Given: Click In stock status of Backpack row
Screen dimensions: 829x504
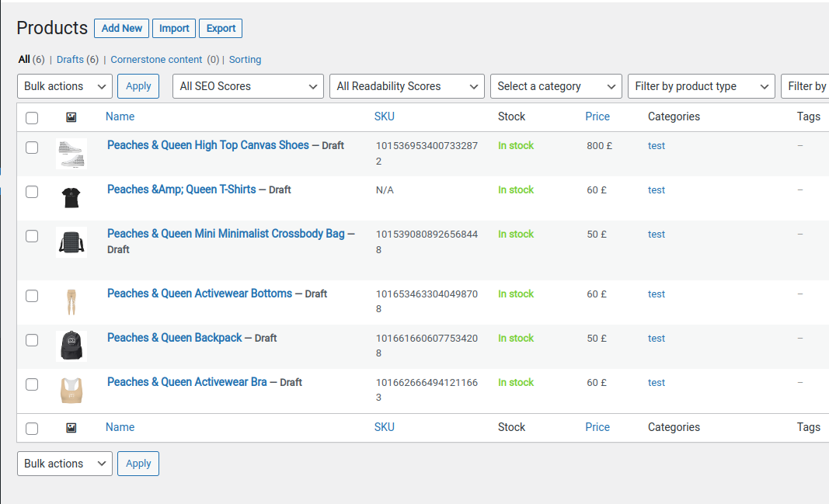Looking at the screenshot, I should [516, 338].
